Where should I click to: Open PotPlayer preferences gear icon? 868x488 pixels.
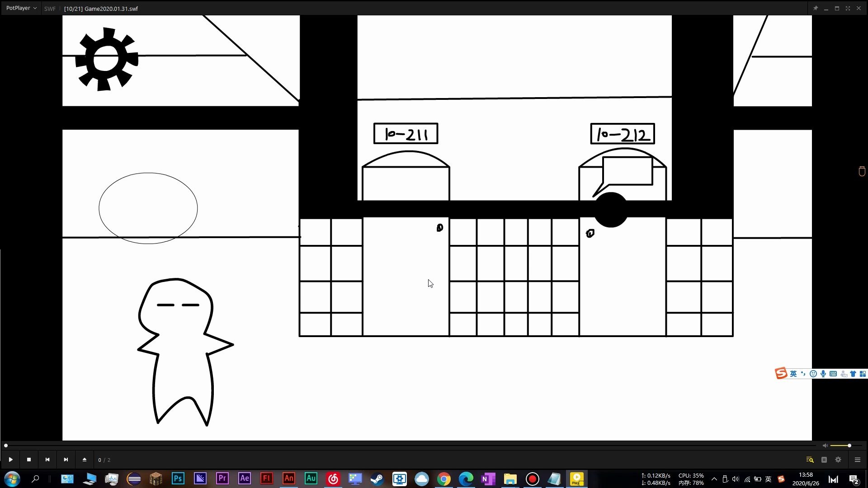point(838,460)
